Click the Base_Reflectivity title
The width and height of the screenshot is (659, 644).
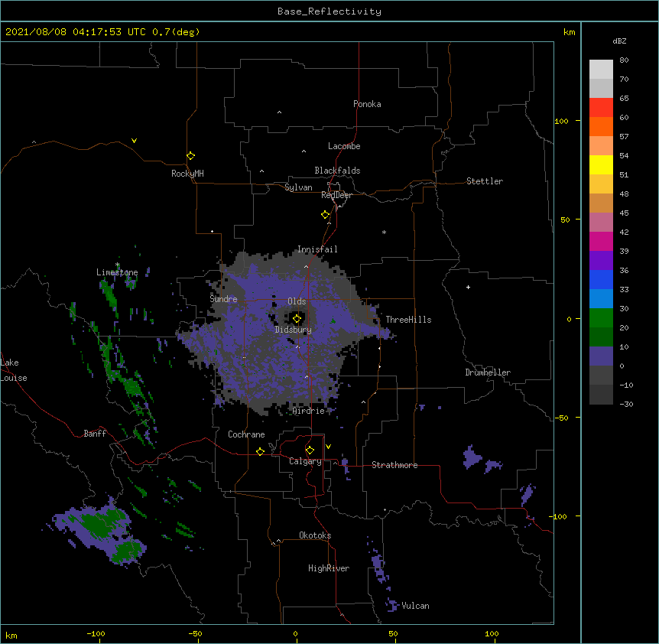point(329,11)
